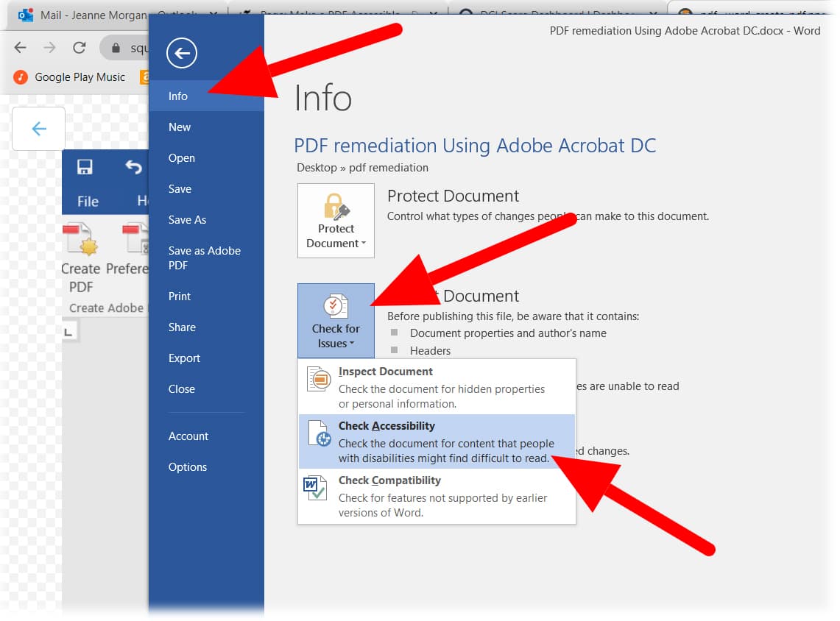Choose New in the backstage menu
840x621 pixels.
(x=206, y=127)
